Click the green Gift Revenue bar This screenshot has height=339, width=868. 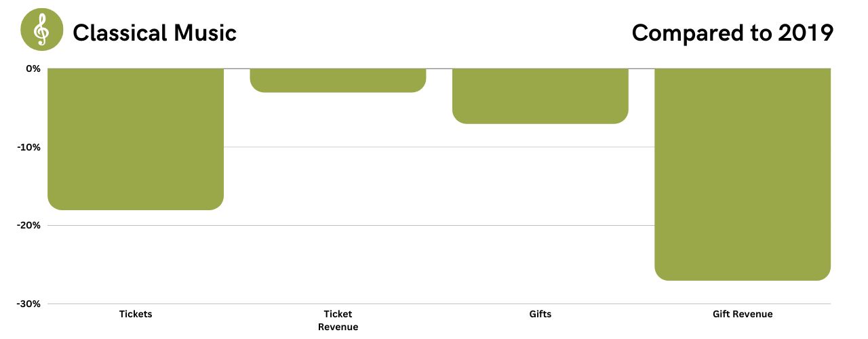tap(743, 174)
